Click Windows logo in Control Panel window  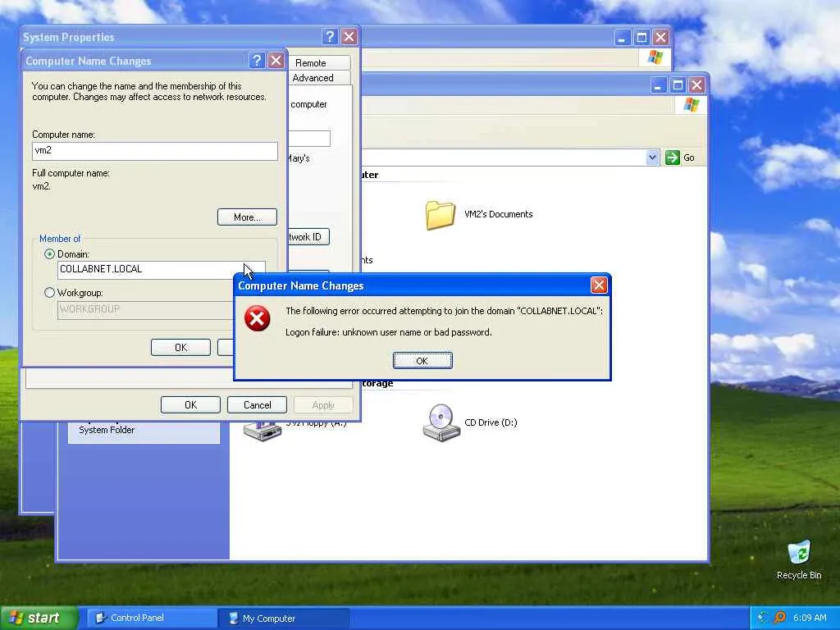point(655,57)
